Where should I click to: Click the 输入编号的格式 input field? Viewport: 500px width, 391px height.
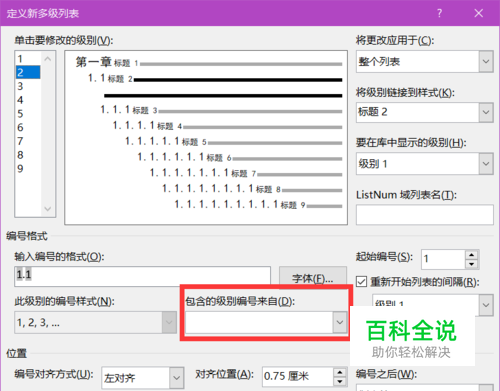coord(142,276)
